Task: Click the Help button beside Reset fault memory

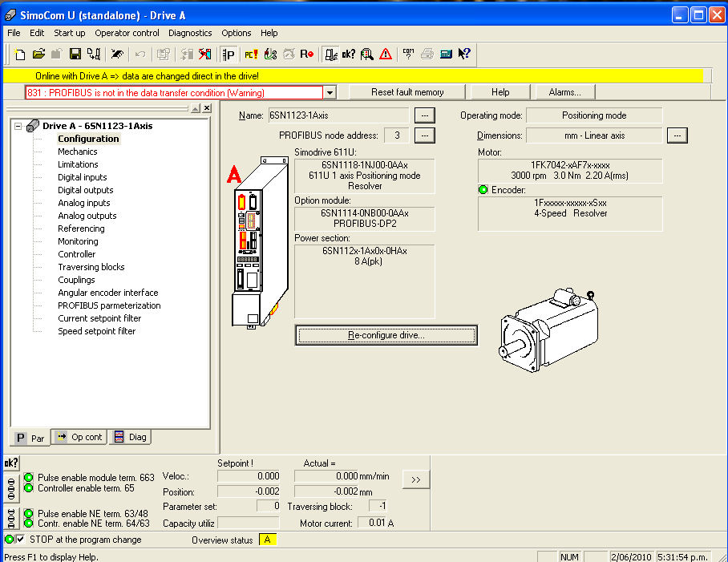Action: [500, 92]
